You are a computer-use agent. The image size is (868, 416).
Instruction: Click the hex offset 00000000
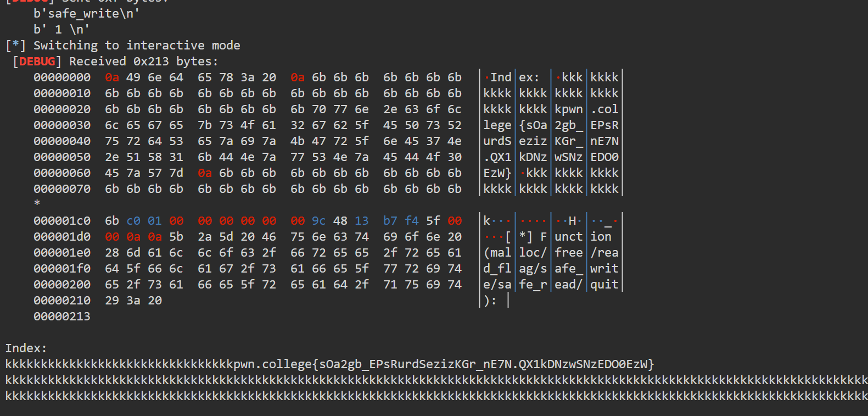point(62,77)
